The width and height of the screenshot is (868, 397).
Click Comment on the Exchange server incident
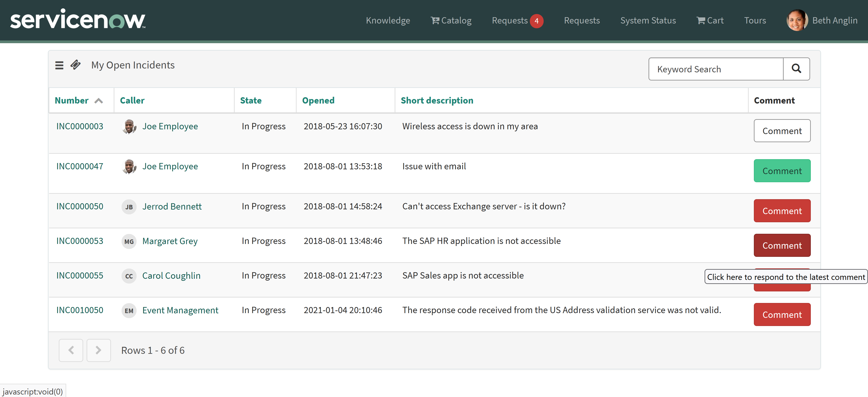click(x=782, y=211)
